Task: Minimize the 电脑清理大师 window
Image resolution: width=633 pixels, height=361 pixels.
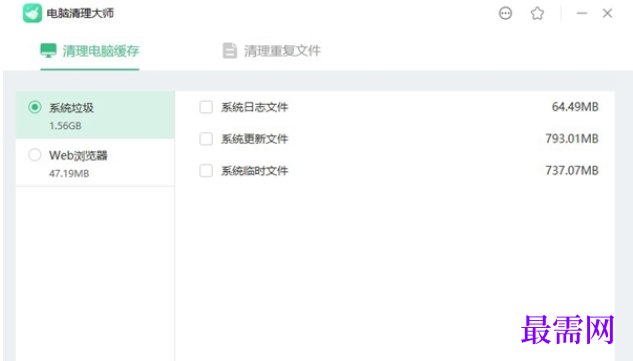Action: click(x=582, y=13)
